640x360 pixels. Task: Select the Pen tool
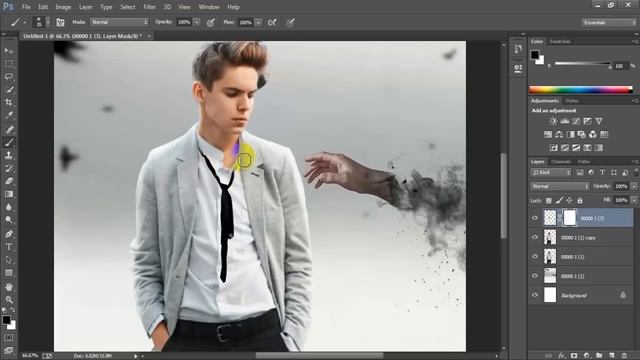pyautogui.click(x=9, y=234)
